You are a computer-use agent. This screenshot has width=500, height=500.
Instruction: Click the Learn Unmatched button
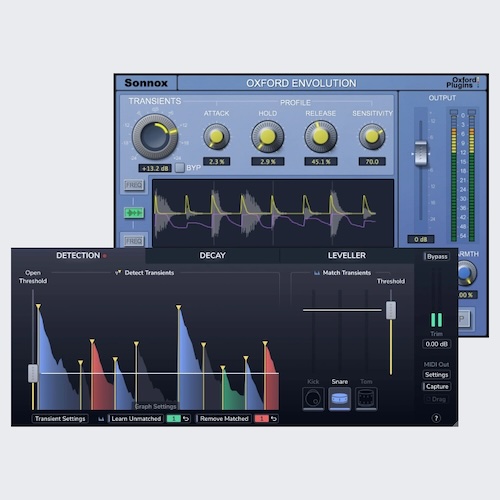tap(136, 419)
